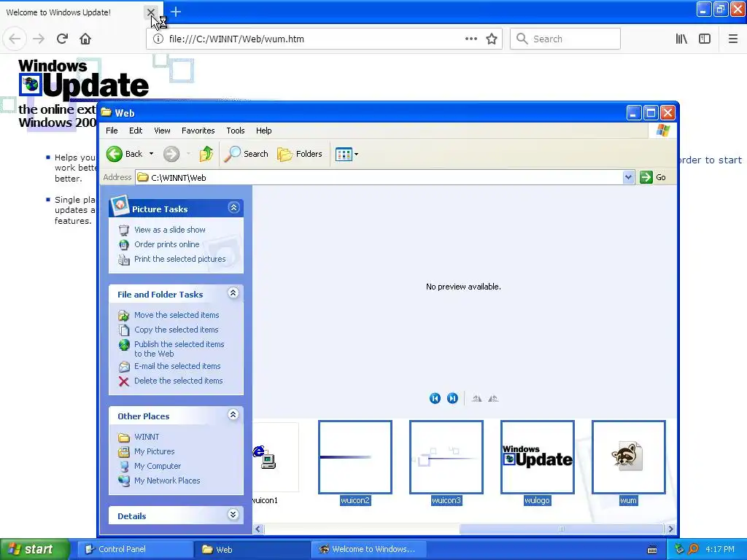
Task: Click filmstrip scroll left arrow
Action: pyautogui.click(x=259, y=529)
